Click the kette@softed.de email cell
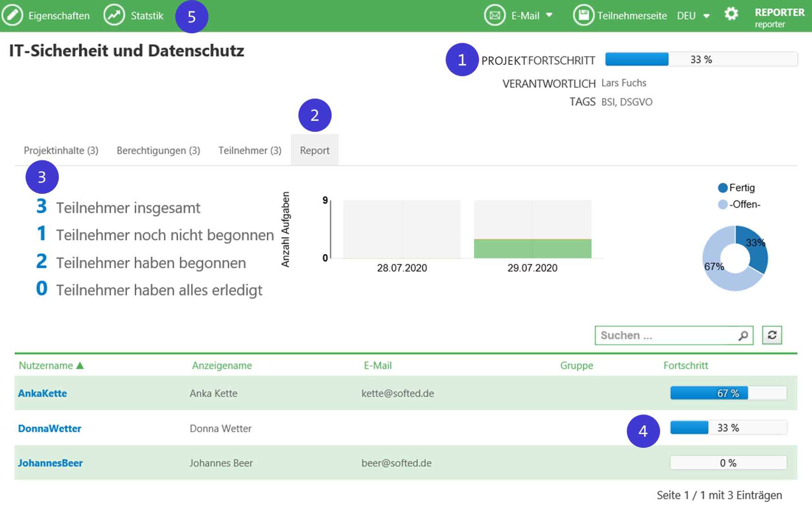Screen dimensions: 812x513 [x=398, y=394]
